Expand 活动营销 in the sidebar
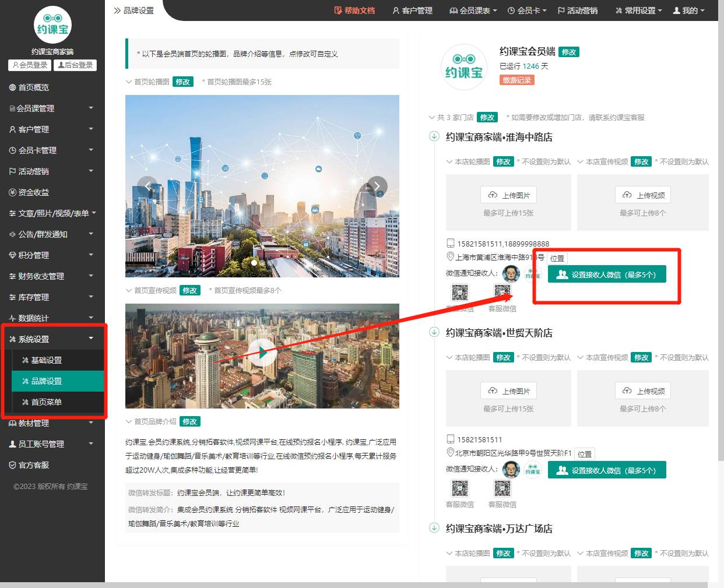724x588 pixels. tap(52, 171)
